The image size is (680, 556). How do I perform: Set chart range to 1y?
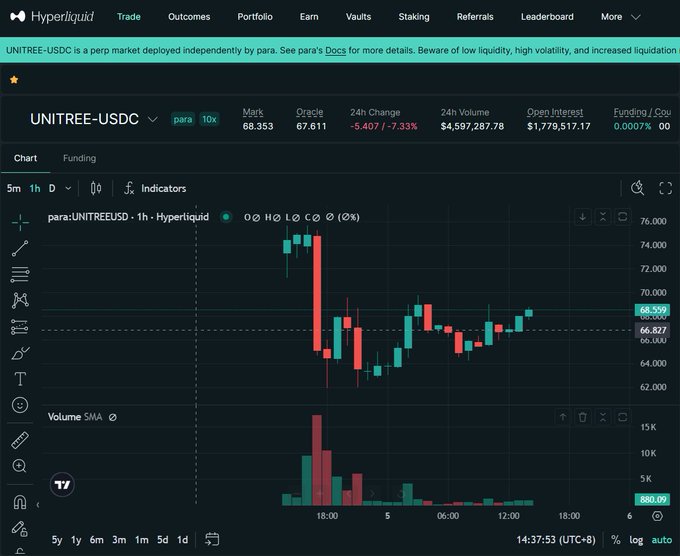tap(76, 540)
